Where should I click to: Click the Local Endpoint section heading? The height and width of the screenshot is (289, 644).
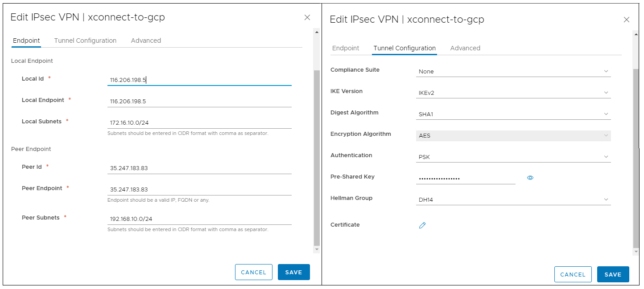32,61
